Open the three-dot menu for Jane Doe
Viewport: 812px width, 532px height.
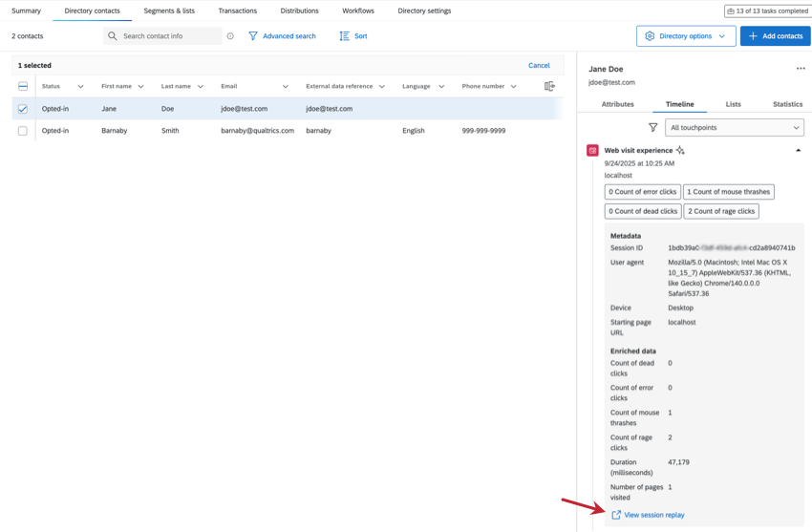pos(801,69)
